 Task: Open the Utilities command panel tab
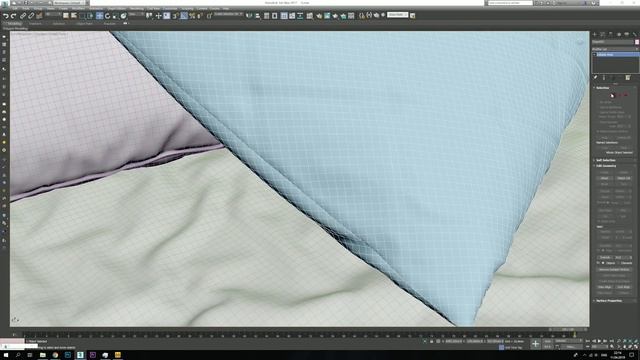[635, 34]
